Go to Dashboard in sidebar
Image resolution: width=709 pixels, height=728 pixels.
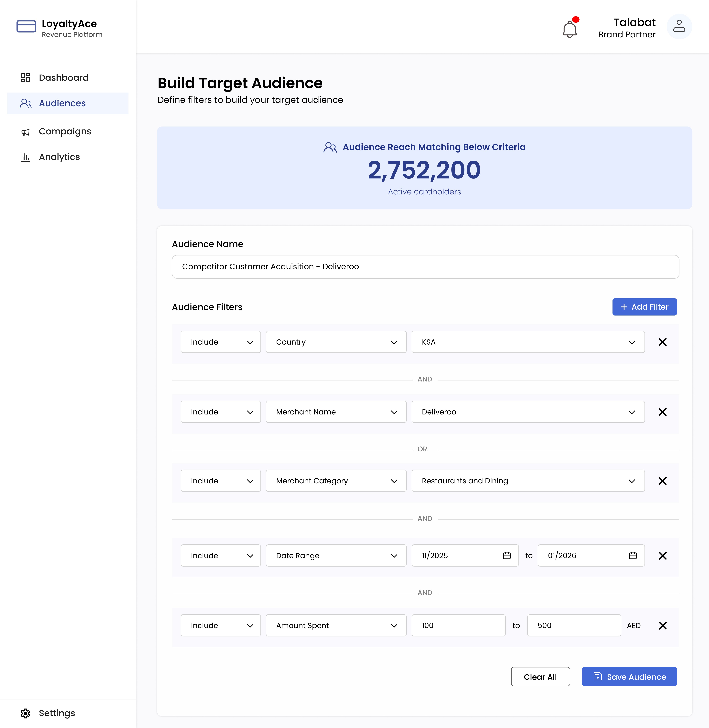pos(64,78)
